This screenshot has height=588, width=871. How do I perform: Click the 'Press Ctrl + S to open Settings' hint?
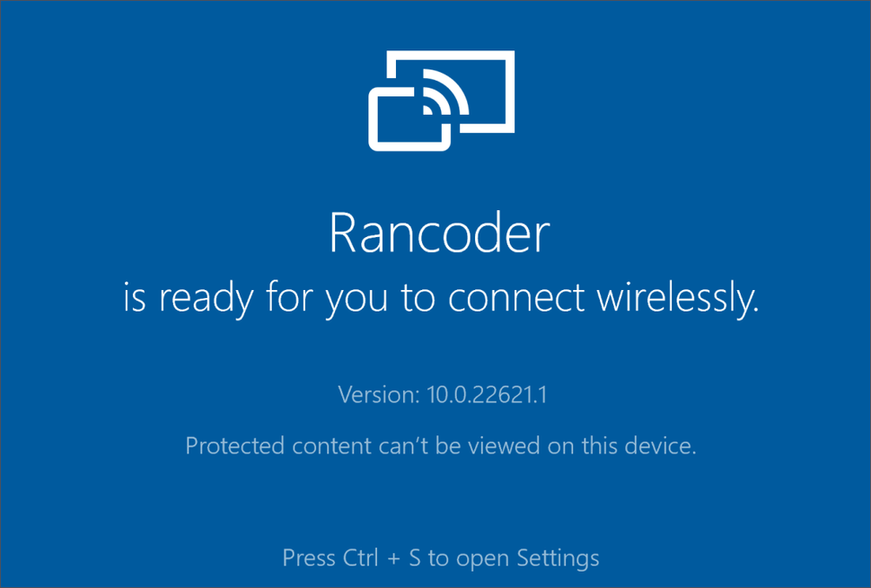point(441,558)
